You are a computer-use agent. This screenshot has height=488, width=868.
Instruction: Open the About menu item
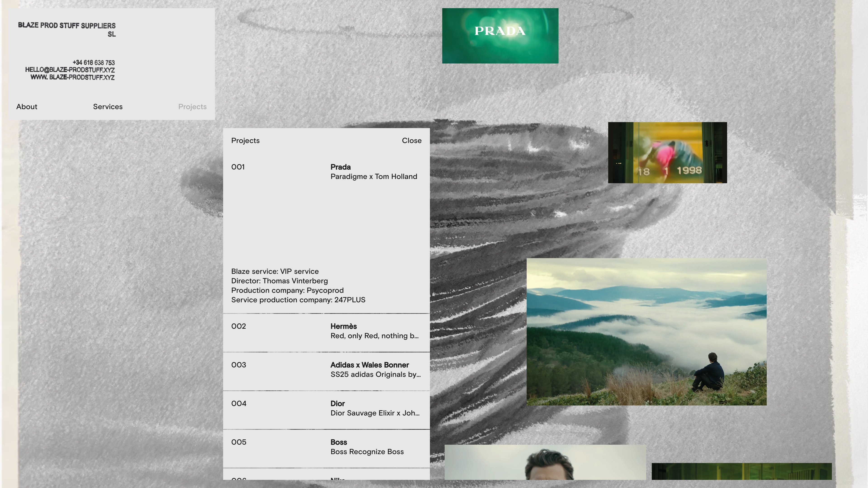tap(27, 107)
